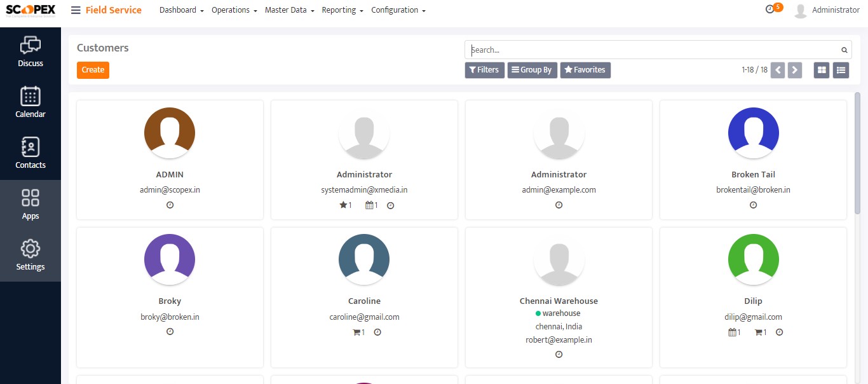The width and height of the screenshot is (868, 384).
Task: Open the Calendar sidebar icon
Action: coord(31,103)
